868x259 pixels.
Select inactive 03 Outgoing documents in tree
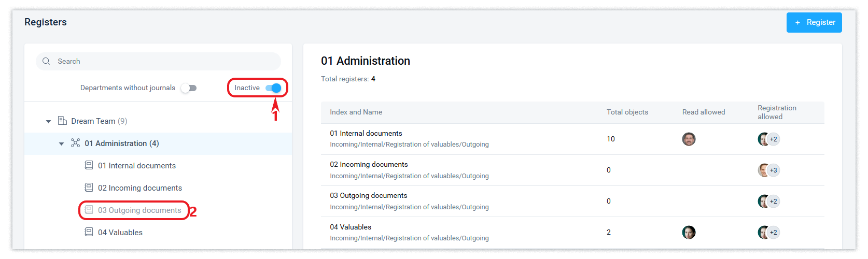pos(139,210)
